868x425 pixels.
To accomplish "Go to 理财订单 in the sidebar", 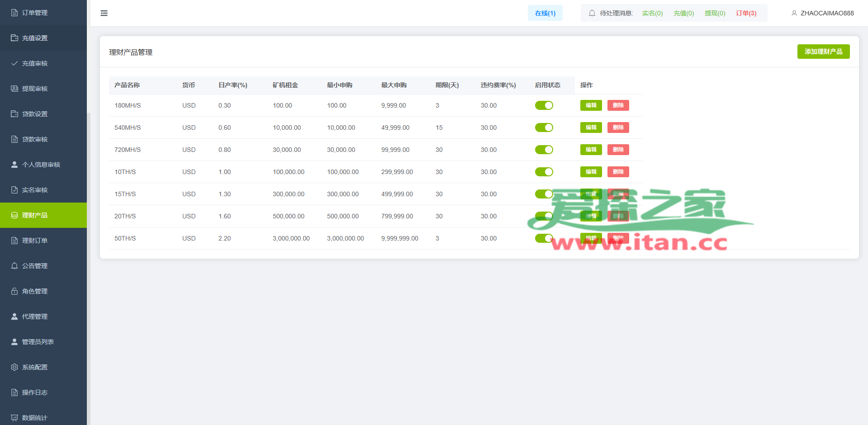I will point(35,241).
